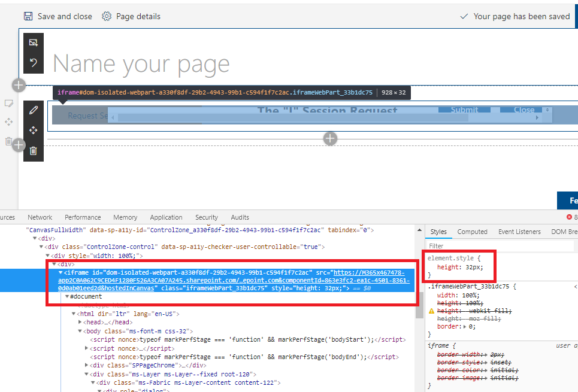The height and width of the screenshot is (392, 578).
Task: Collapse the html dir="ltr" node
Action: point(73,314)
